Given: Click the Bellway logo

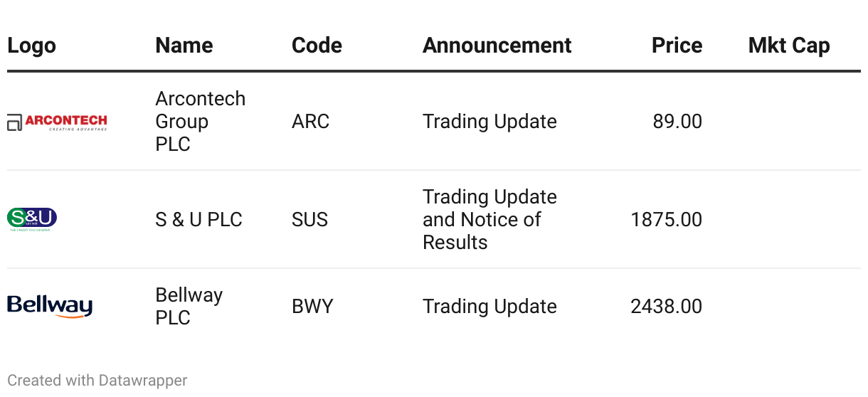Looking at the screenshot, I should [x=50, y=306].
